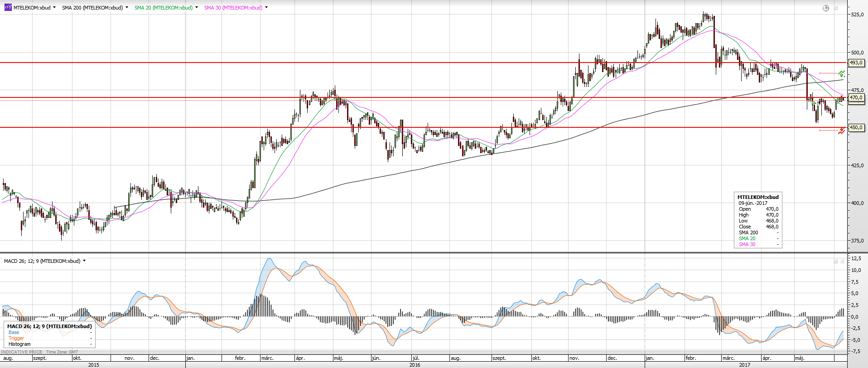
Task: Click the 2015 year label on time axis
Action: pos(94,365)
